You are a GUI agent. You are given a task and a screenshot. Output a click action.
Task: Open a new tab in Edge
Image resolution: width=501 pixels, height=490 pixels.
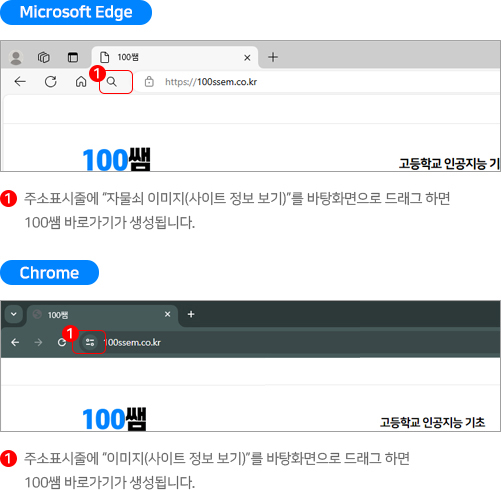273,57
